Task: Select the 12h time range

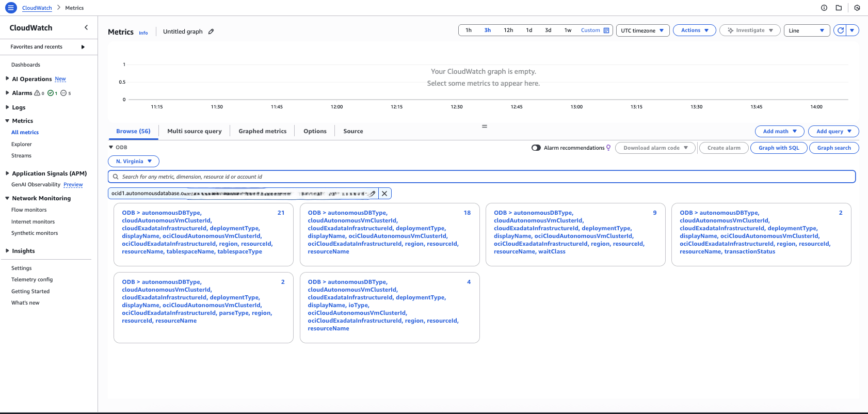Action: (x=508, y=30)
